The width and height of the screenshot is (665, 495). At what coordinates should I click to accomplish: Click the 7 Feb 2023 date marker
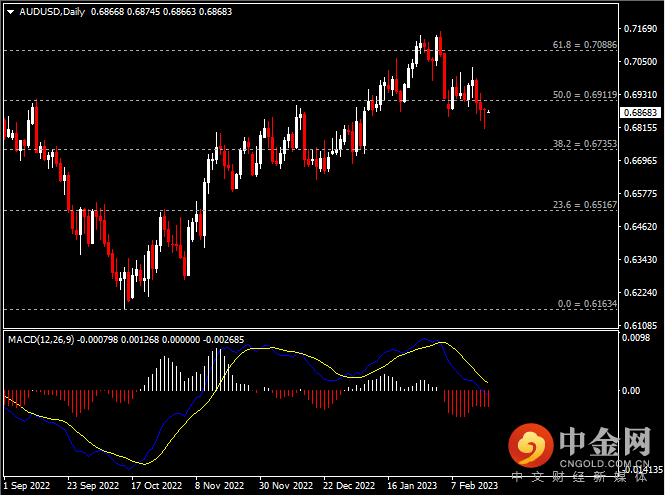click(x=473, y=486)
